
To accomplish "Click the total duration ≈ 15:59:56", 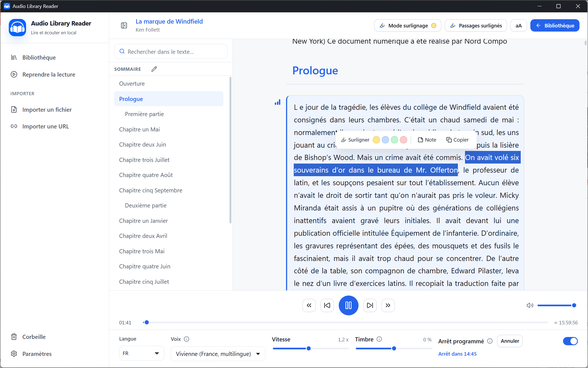I will tap(566, 323).
